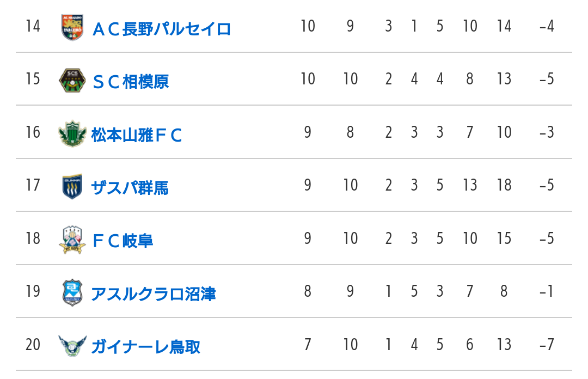Image resolution: width=588 pixels, height=379 pixels.
Task: Open the ＡＣ長野パルセイロ team link
Action: [161, 29]
